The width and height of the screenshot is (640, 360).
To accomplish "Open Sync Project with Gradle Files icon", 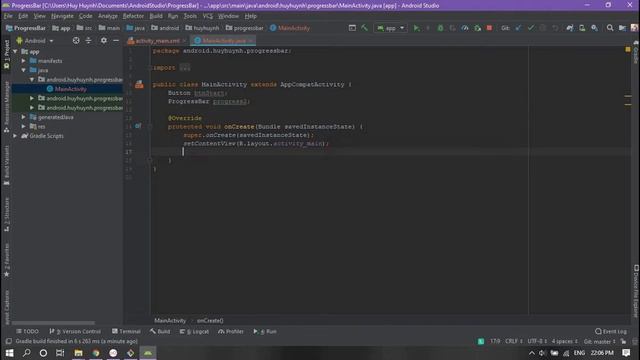I will (x=570, y=28).
